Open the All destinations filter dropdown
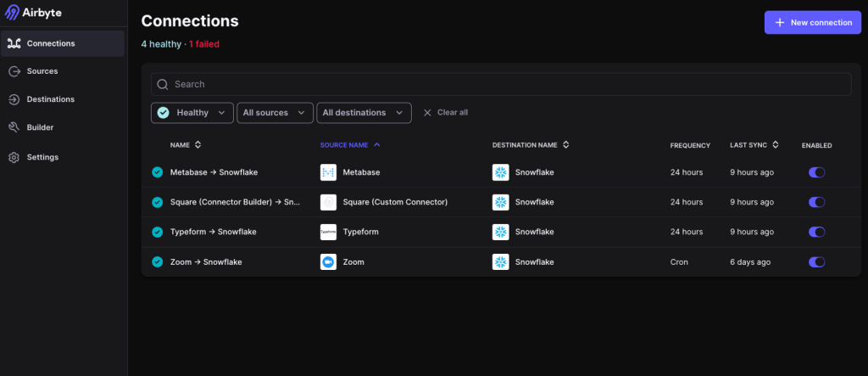 364,113
